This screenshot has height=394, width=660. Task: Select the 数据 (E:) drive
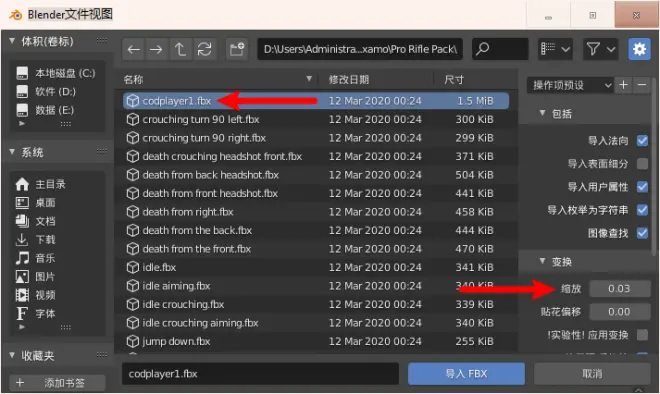point(57,110)
